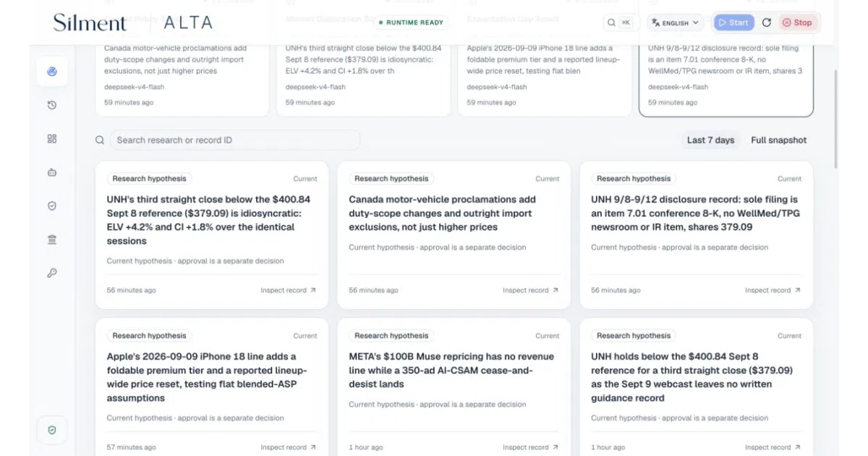The height and width of the screenshot is (456, 868).
Task: Open the history sidebar icon
Action: click(x=52, y=105)
